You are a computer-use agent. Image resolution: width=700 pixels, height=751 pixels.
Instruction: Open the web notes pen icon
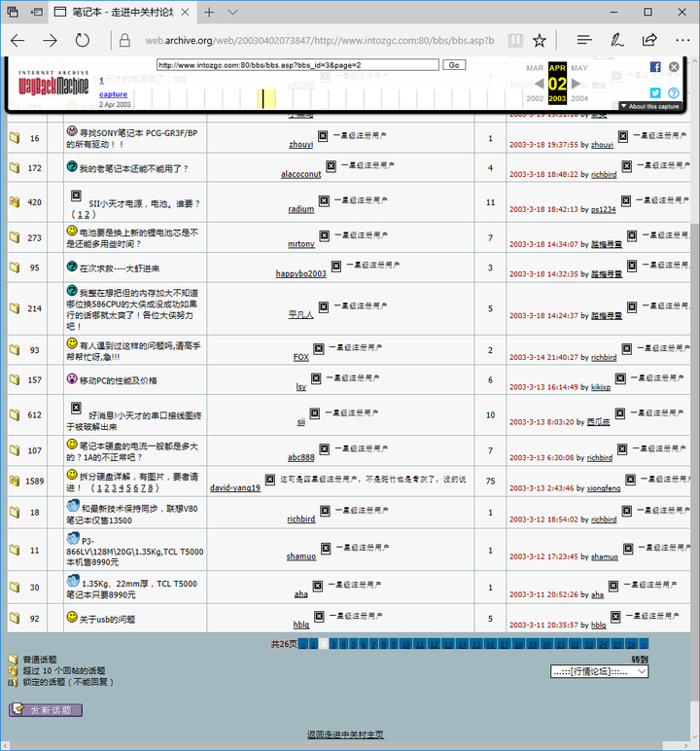[x=616, y=40]
